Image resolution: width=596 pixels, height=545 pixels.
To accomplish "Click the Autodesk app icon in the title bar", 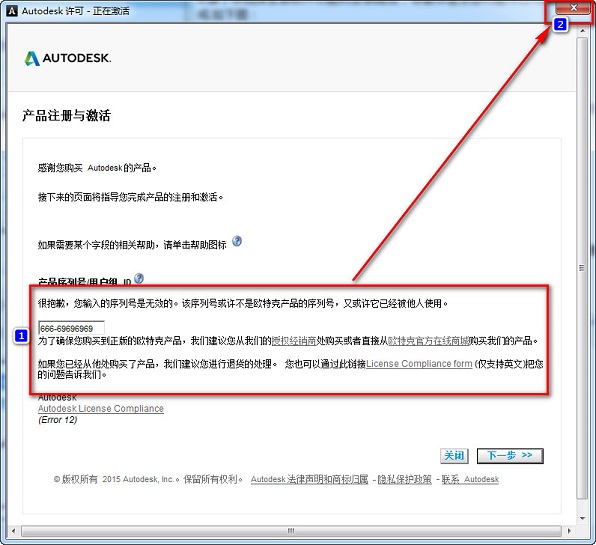I will click(12, 11).
